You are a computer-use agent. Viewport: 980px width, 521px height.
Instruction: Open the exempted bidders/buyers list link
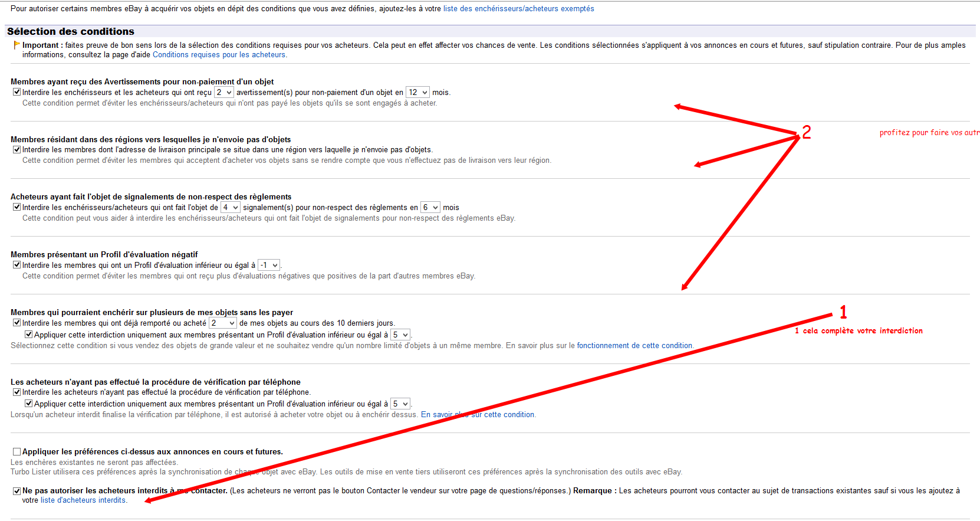(x=518, y=9)
